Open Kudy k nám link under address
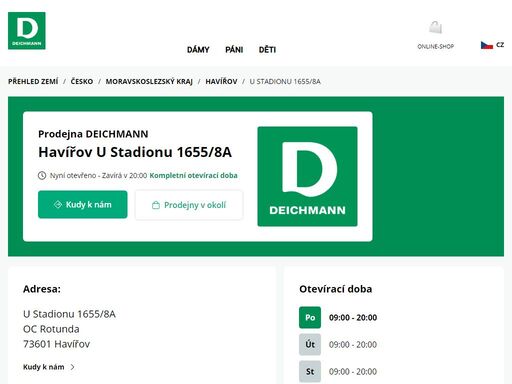The height and width of the screenshot is (384, 512). (44, 367)
